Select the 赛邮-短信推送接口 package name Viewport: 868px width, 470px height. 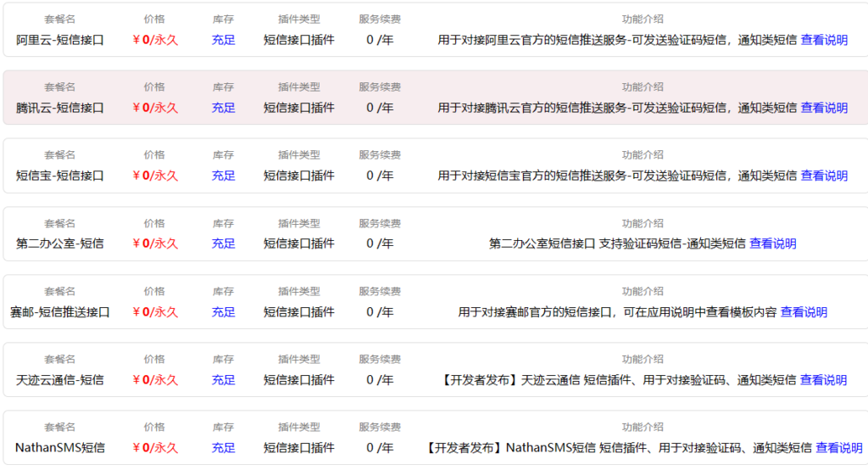coord(60,312)
